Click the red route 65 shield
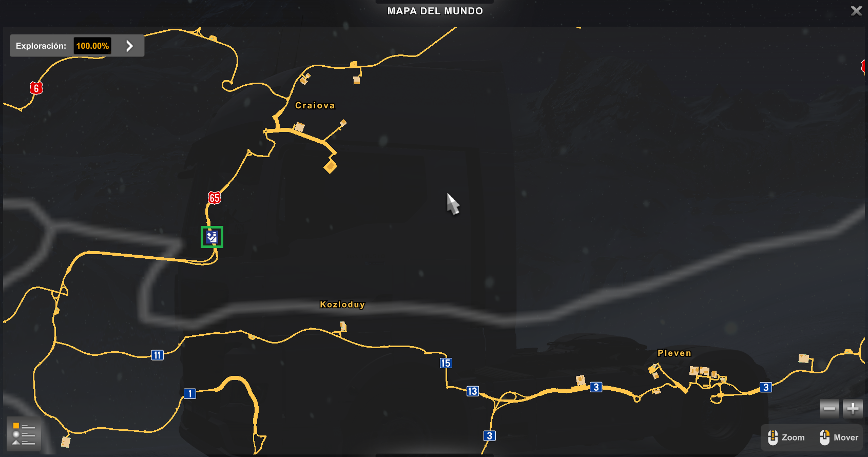868x457 pixels. pos(215,198)
